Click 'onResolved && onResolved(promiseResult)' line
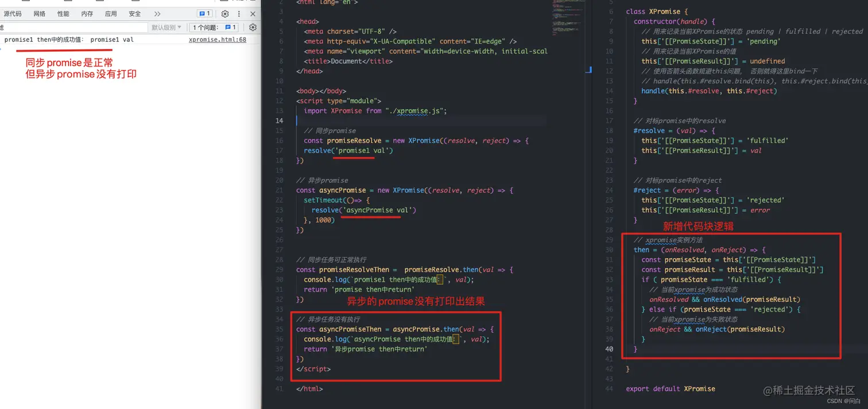Image resolution: width=868 pixels, height=409 pixels. pos(724,299)
